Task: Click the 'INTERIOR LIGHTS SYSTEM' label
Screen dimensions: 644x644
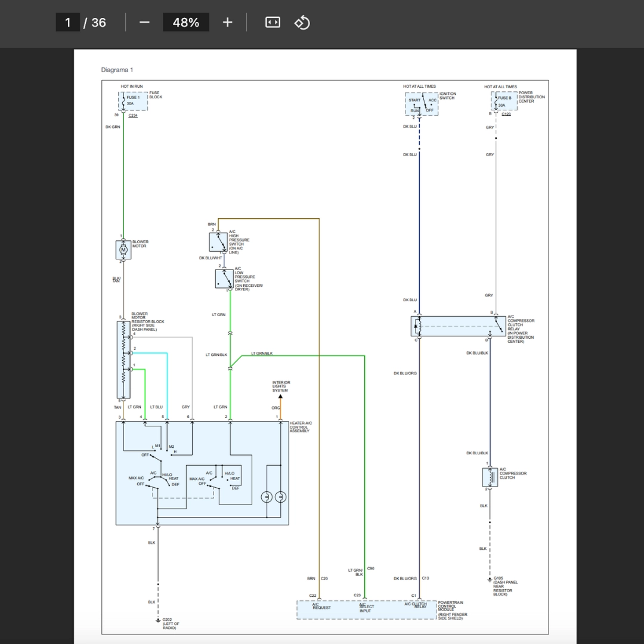Action: tap(281, 386)
